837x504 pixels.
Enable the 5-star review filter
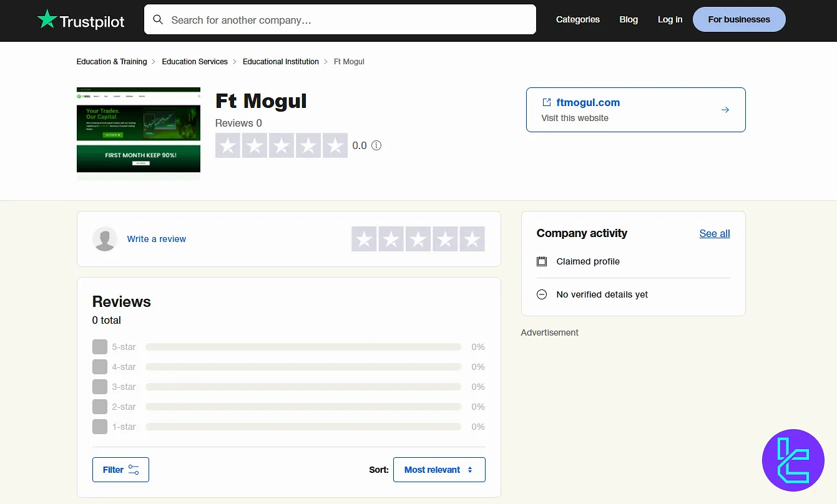100,347
